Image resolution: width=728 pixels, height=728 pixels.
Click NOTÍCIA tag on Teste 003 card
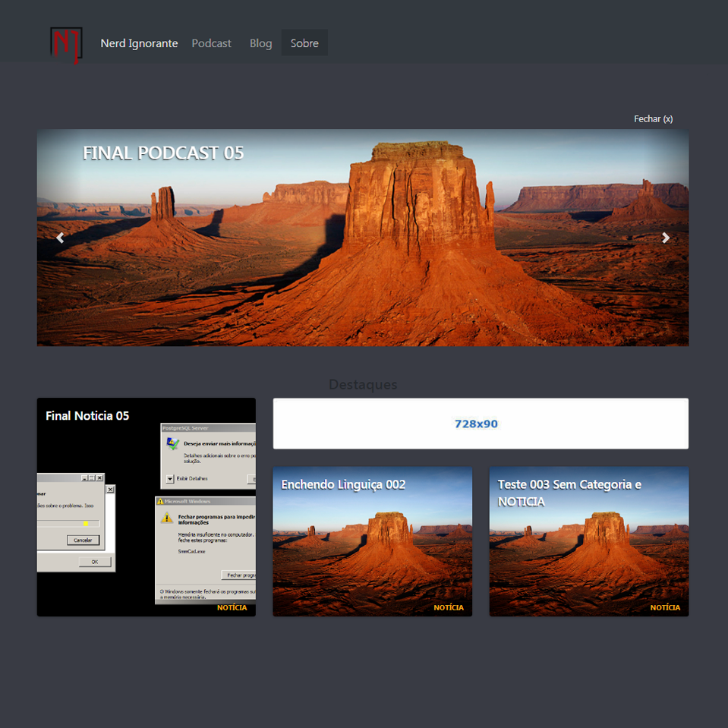tap(665, 607)
